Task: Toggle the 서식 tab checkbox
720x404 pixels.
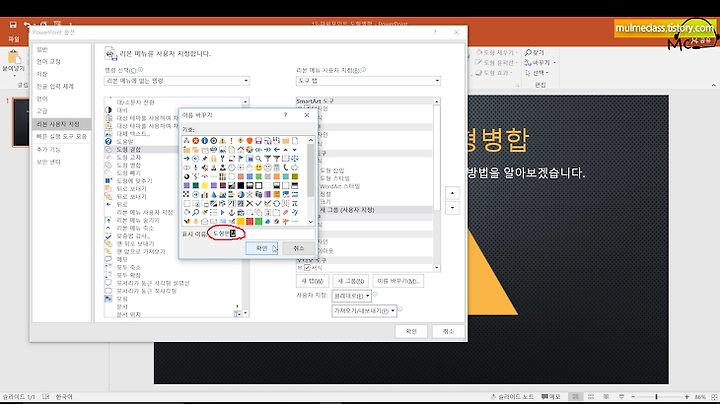Action: [x=307, y=267]
